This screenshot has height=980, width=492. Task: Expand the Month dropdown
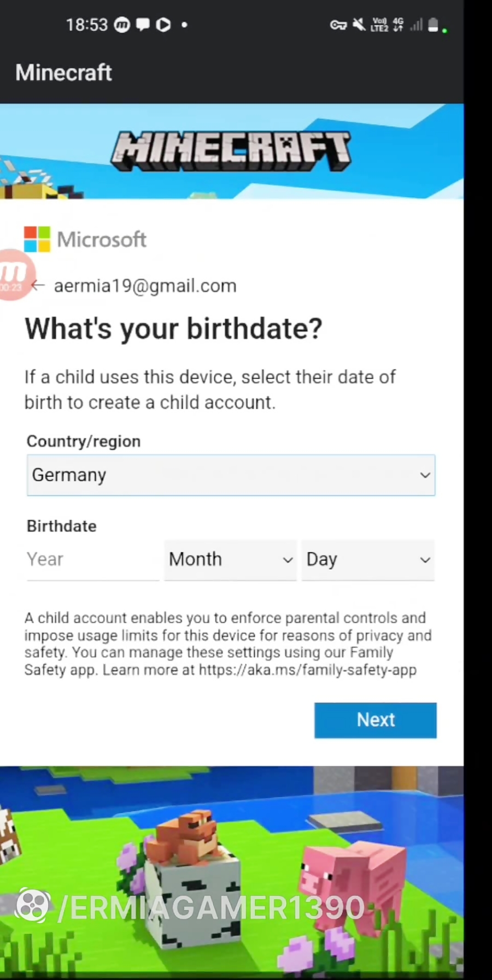click(x=231, y=559)
